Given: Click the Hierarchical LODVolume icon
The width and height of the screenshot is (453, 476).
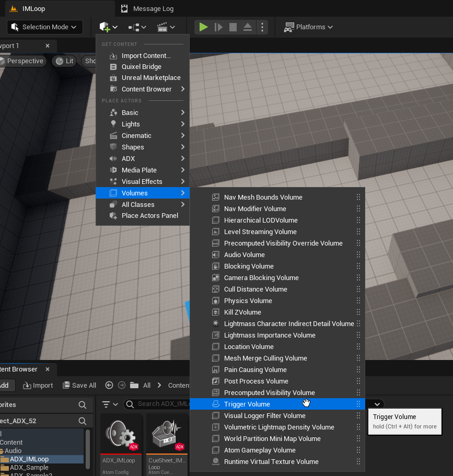Looking at the screenshot, I should coord(216,220).
